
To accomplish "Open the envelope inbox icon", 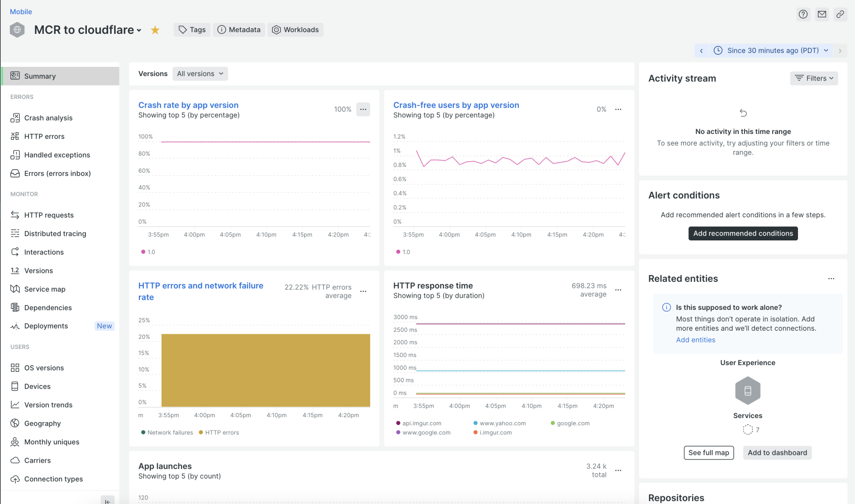I will tap(822, 14).
